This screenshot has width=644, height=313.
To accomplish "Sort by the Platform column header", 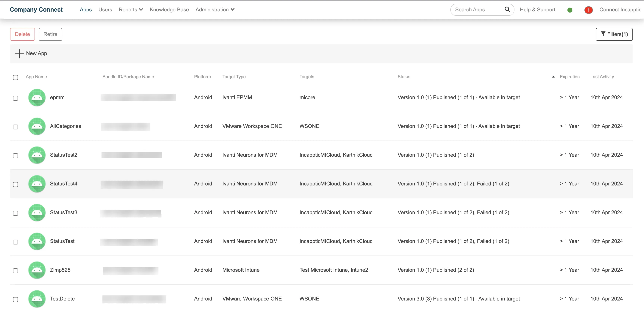I will tap(203, 77).
